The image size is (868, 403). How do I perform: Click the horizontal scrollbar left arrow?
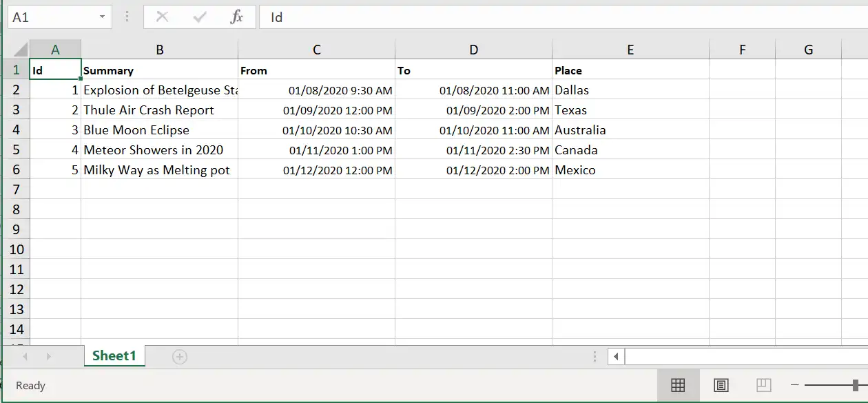[x=616, y=356]
